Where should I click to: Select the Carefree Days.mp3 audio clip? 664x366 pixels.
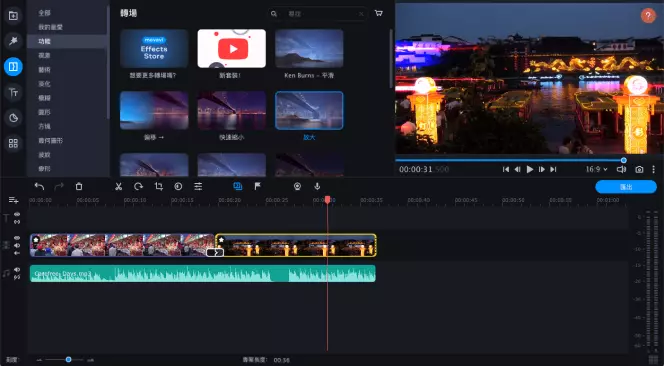tap(202, 273)
